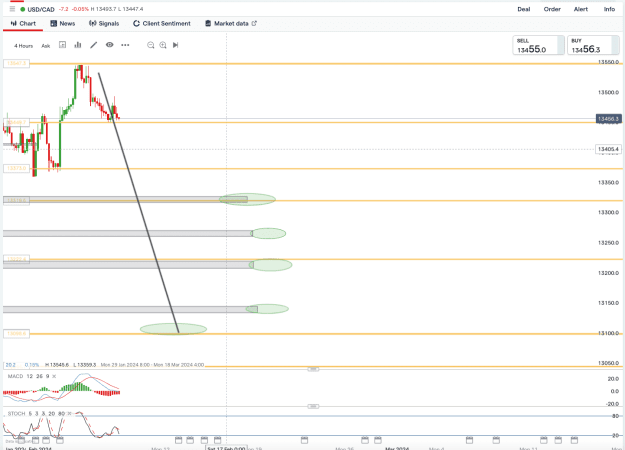Open the Ask price type dropdown
This screenshot has height=450, width=625.
46,46
